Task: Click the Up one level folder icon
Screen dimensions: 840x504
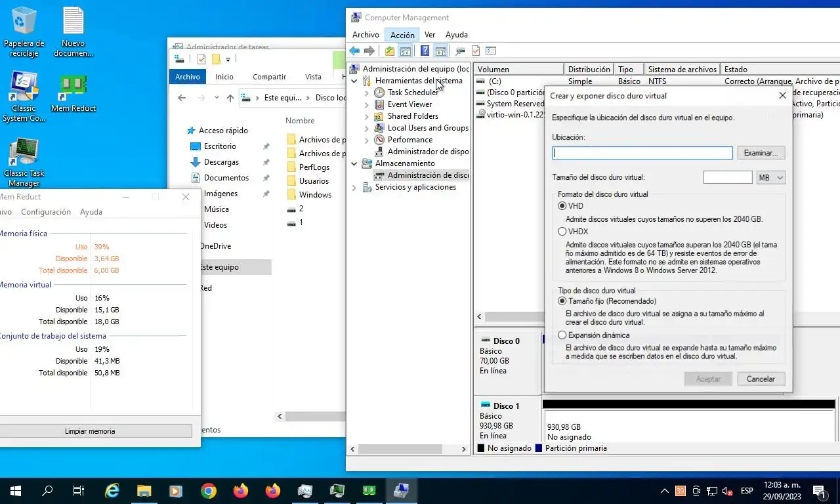Action: click(390, 51)
